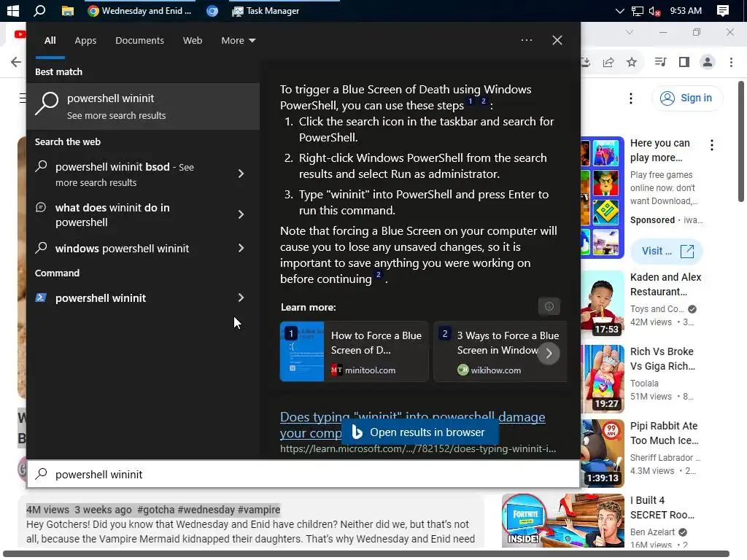Open the Kaden and Alex Restaurant video thumbnail
Screen dimensions: 747x560
pos(602,303)
